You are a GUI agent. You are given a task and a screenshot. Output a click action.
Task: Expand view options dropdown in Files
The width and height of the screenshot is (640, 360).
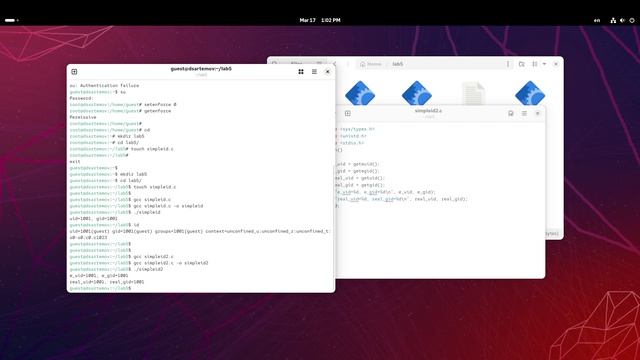544,64
